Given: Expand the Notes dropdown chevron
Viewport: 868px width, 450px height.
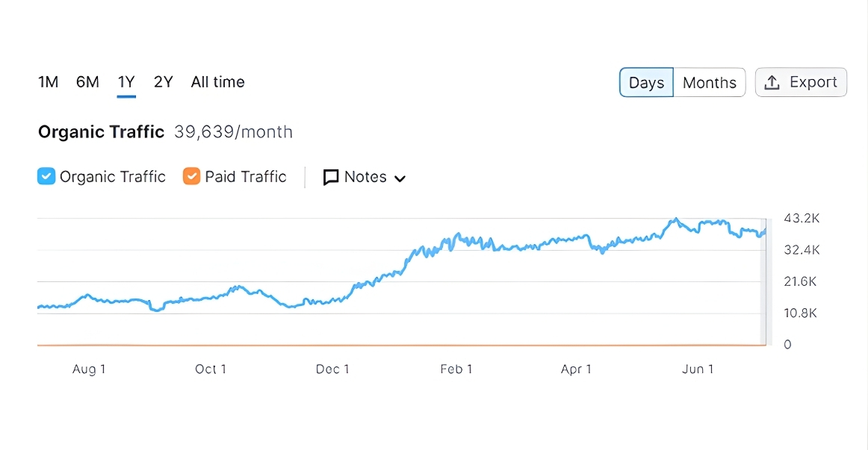Looking at the screenshot, I should [400, 178].
